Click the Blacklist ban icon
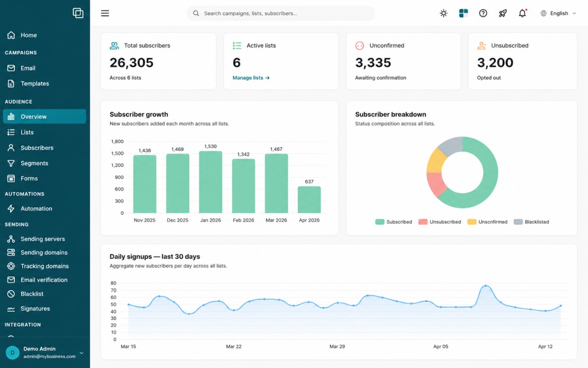 [11, 294]
